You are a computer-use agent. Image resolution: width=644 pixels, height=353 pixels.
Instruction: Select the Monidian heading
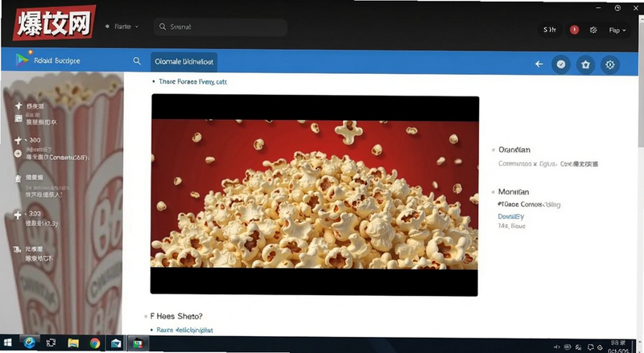(x=514, y=191)
